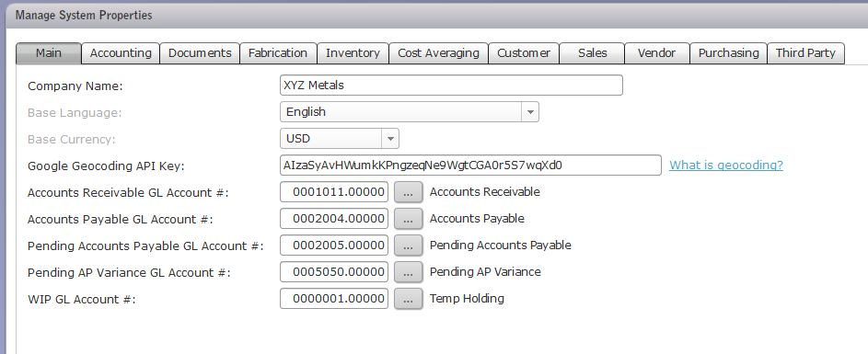Open the Accounting tab
This screenshot has width=868, height=354.
[x=121, y=53]
